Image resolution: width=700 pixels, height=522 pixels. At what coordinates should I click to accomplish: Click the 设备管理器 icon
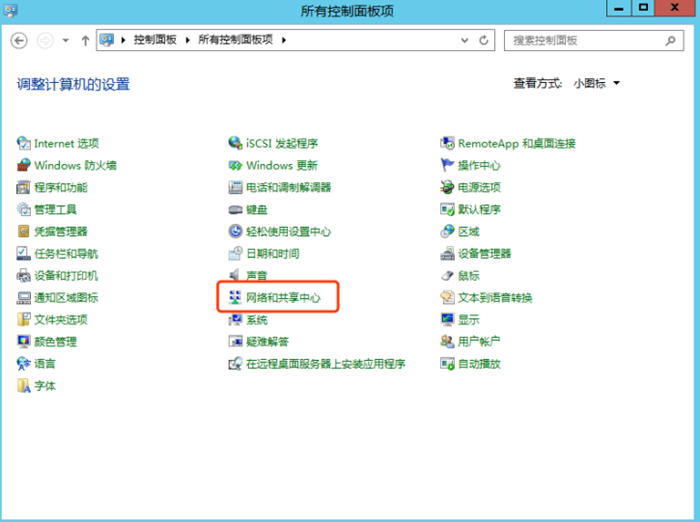(x=448, y=254)
